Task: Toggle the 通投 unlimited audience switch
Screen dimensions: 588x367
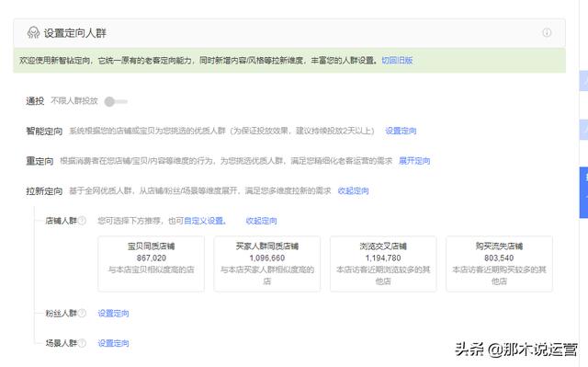Action: click(116, 101)
